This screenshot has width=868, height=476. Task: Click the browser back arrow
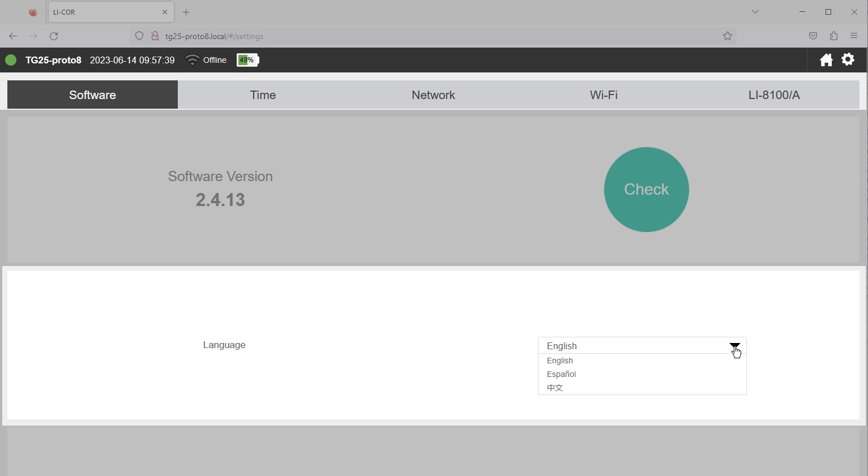coord(12,36)
